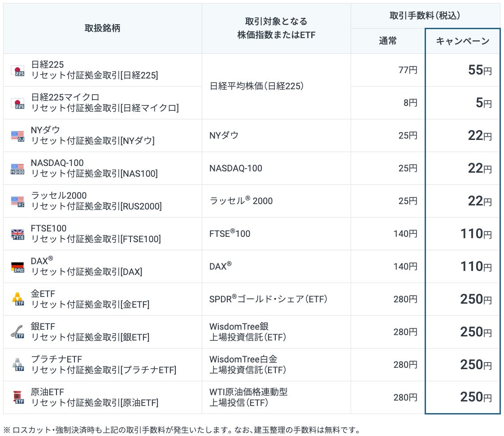Click the 日経225 product name text
The height and width of the screenshot is (436, 504).
(x=48, y=65)
